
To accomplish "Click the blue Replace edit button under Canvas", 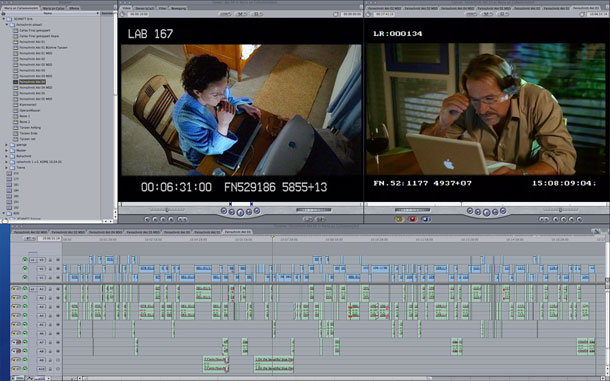I will pos(425,219).
